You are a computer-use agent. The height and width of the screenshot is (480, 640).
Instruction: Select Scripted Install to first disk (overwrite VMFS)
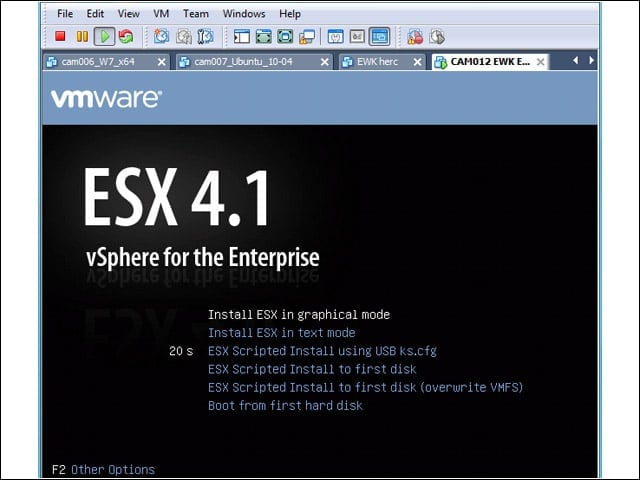tap(365, 387)
